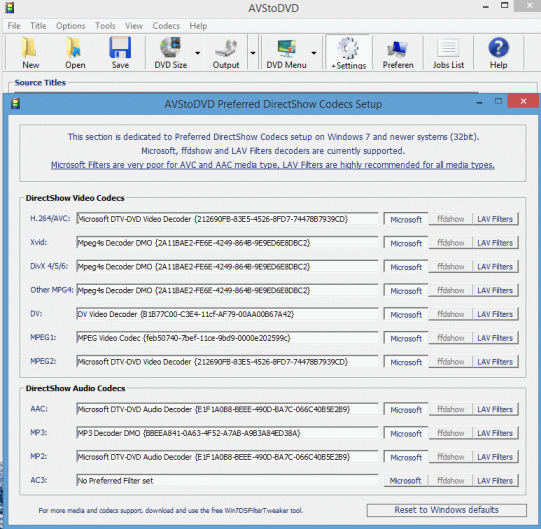Expand the DVD Menu dropdown arrow
Viewport: 541px width, 529px height.
[x=314, y=53]
